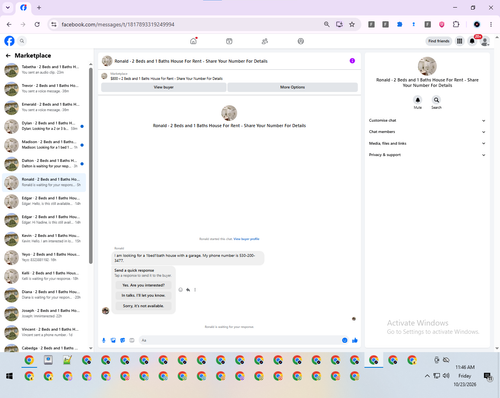The width and height of the screenshot is (500, 398).
Task: Click the chat list scrollbar
Action: [x=91, y=166]
